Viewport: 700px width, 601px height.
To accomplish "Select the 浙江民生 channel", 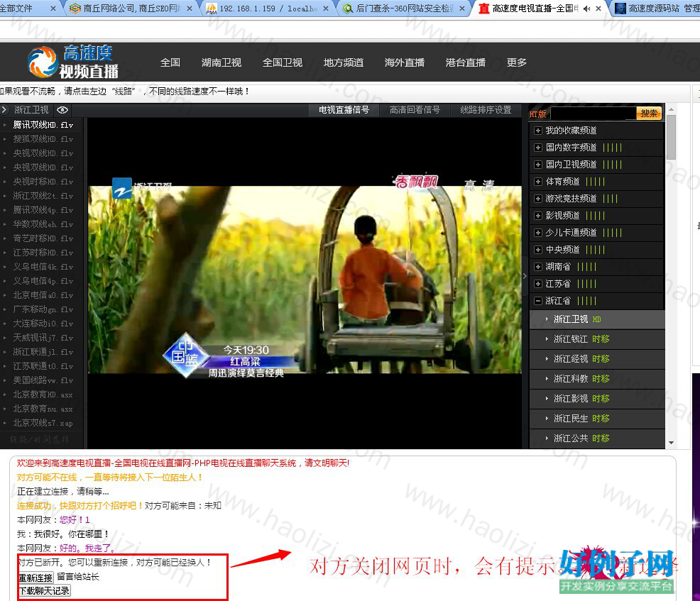I will [x=596, y=419].
